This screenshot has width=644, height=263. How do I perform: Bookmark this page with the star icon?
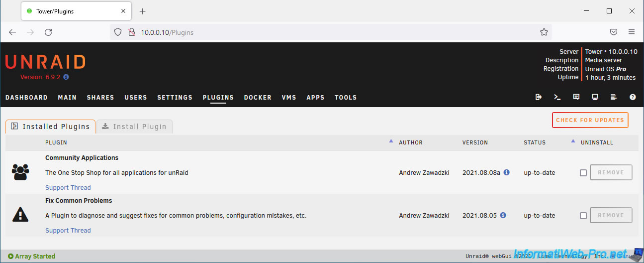pyautogui.click(x=544, y=32)
